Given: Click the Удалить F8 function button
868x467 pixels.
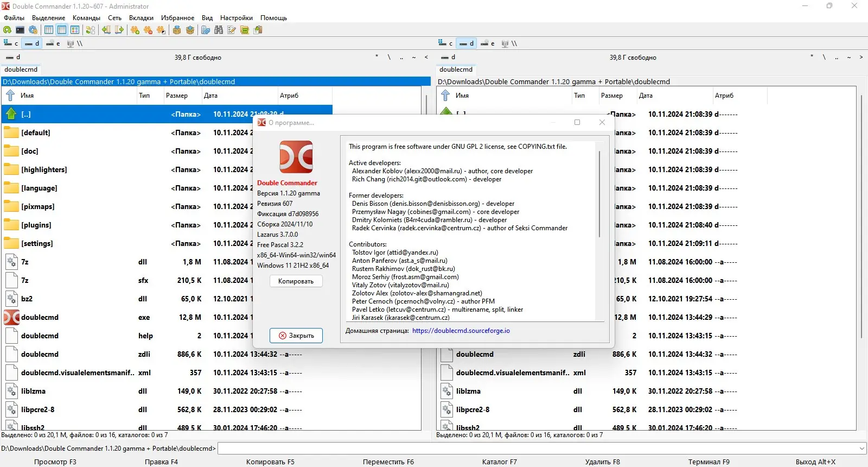Looking at the screenshot, I should click(x=602, y=462).
